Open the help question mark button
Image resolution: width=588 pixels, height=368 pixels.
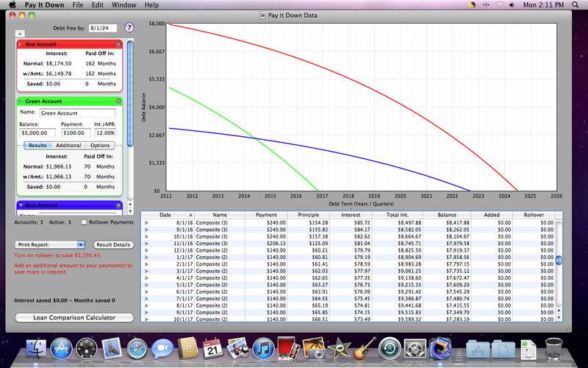pos(129,27)
